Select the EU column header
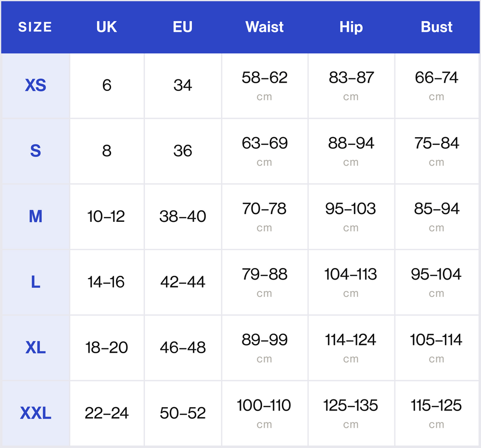Screen dimensions: 481x448 [182, 27]
